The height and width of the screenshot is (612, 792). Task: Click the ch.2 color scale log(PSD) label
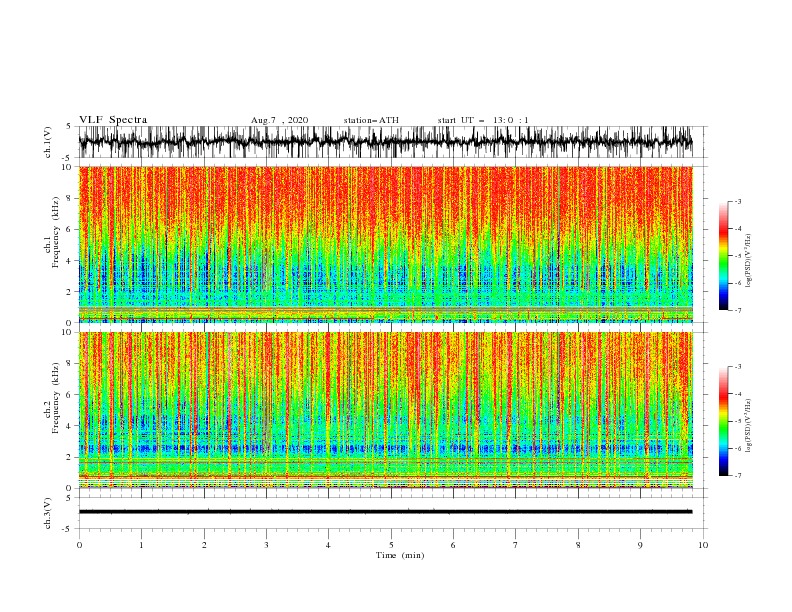(749, 425)
